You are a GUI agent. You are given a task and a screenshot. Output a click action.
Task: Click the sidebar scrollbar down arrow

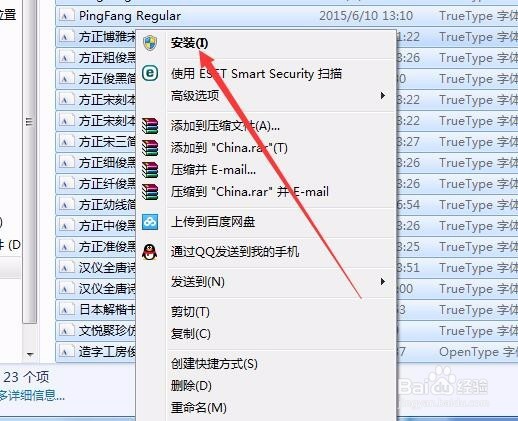pyautogui.click(x=30, y=354)
